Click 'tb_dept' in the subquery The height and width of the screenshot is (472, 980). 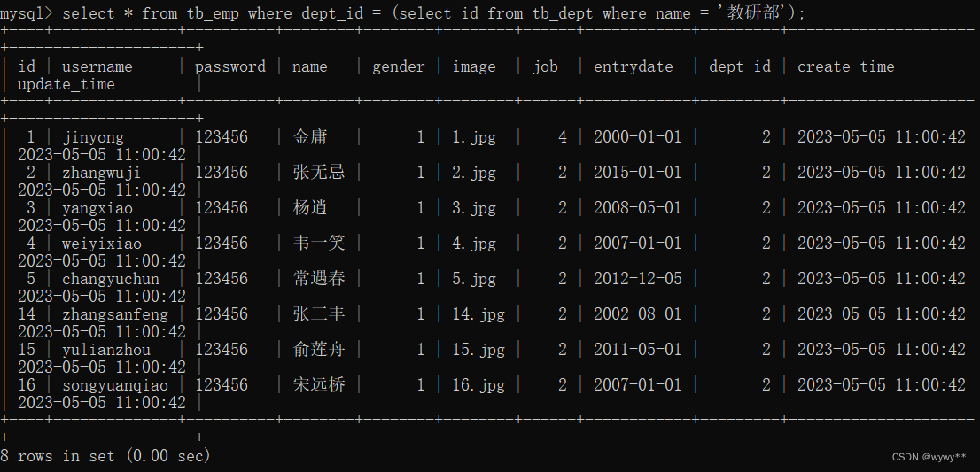(x=563, y=13)
